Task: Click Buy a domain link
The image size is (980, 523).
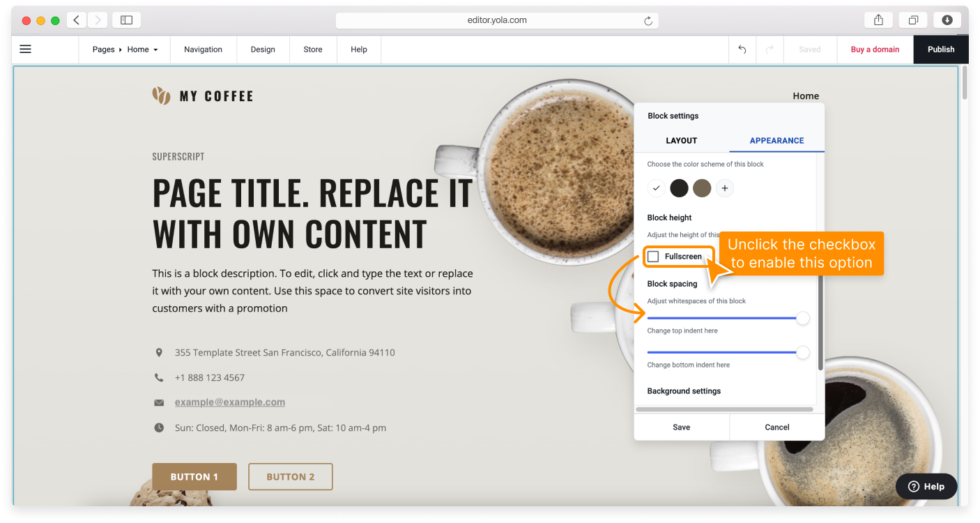Action: click(875, 50)
